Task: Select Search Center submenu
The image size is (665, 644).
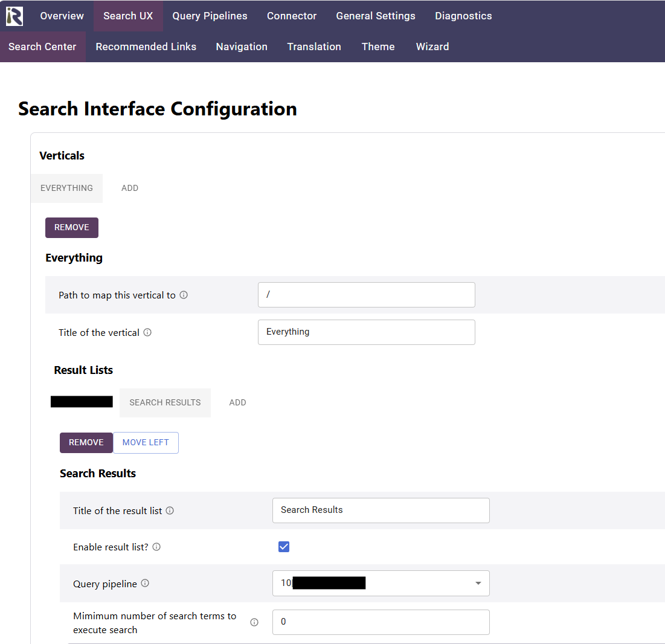Action: (x=42, y=47)
